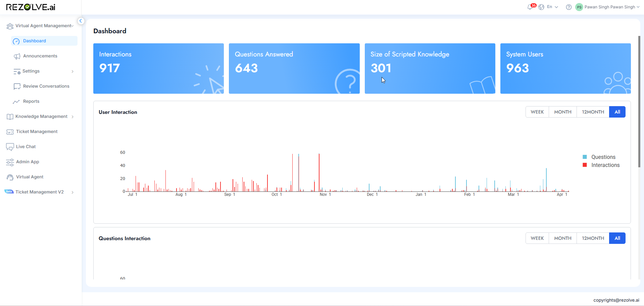
Task: Click the book graphic in Scripted Knowledge card
Action: 482,85
